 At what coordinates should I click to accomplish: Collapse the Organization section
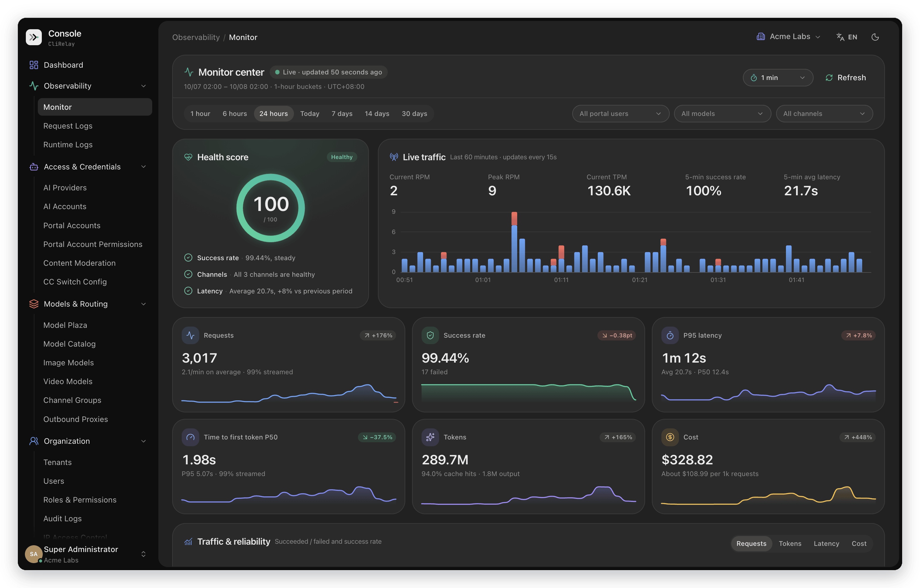tap(143, 441)
